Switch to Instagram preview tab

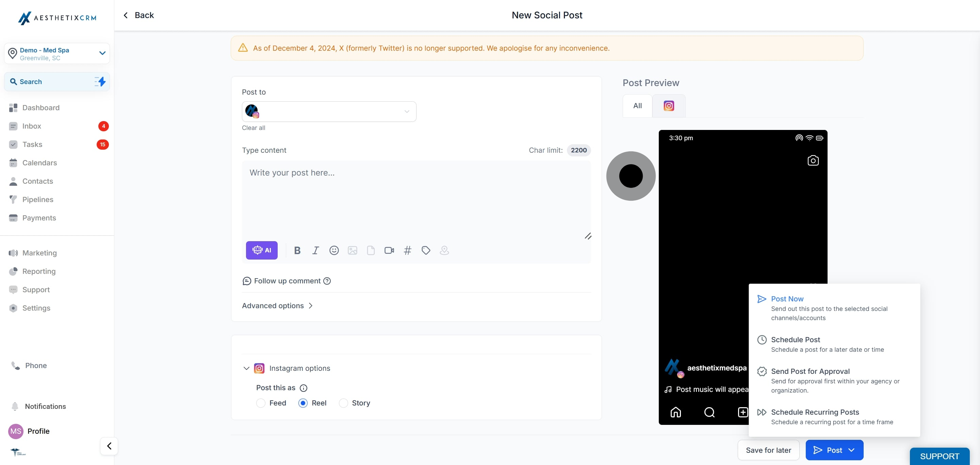668,106
